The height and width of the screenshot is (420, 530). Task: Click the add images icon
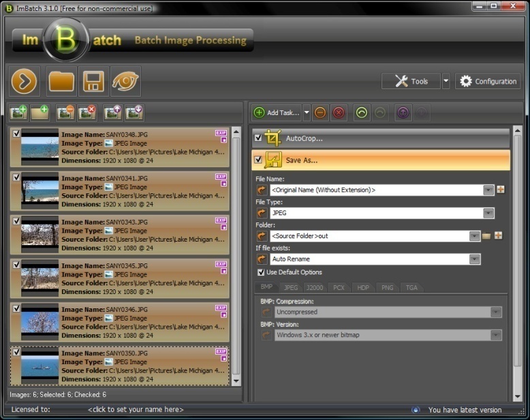pos(18,112)
